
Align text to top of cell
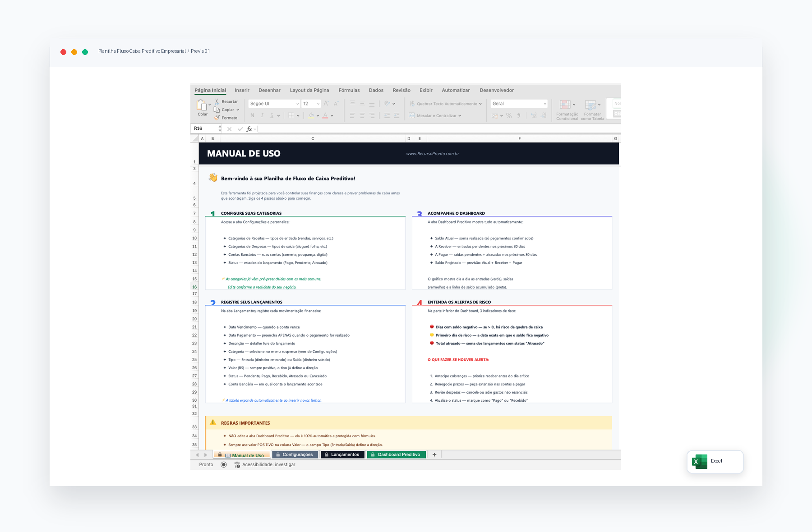(353, 104)
